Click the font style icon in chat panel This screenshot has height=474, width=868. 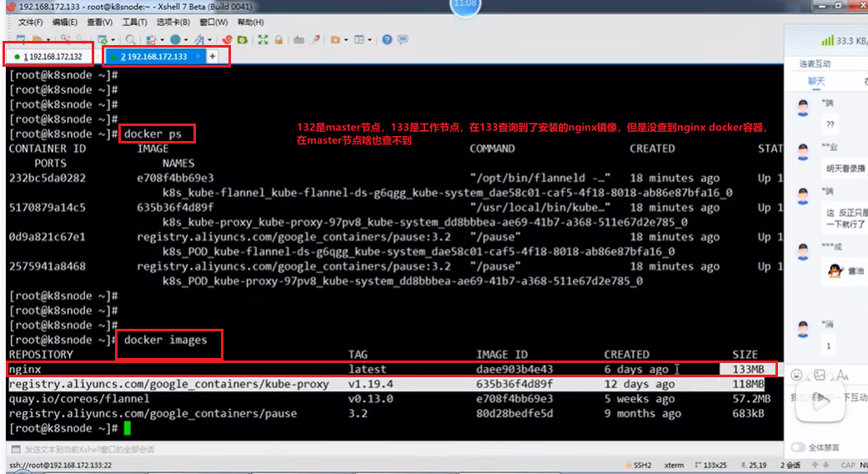[842, 375]
